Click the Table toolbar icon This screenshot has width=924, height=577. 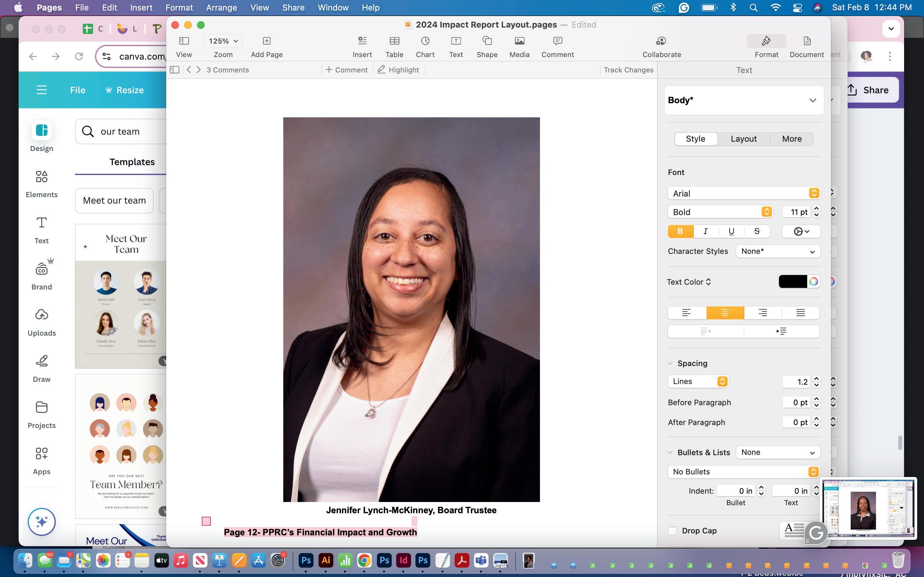coord(394,41)
